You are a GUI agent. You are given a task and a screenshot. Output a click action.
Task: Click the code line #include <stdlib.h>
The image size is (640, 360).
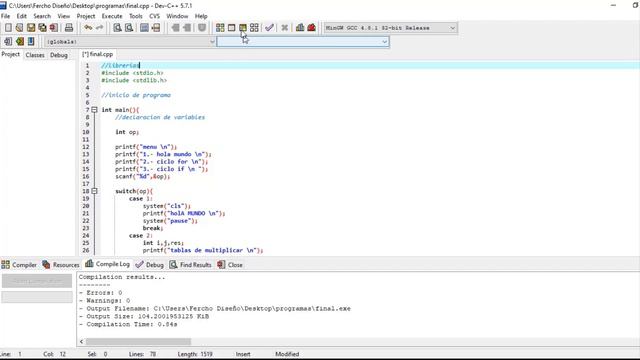click(134, 80)
